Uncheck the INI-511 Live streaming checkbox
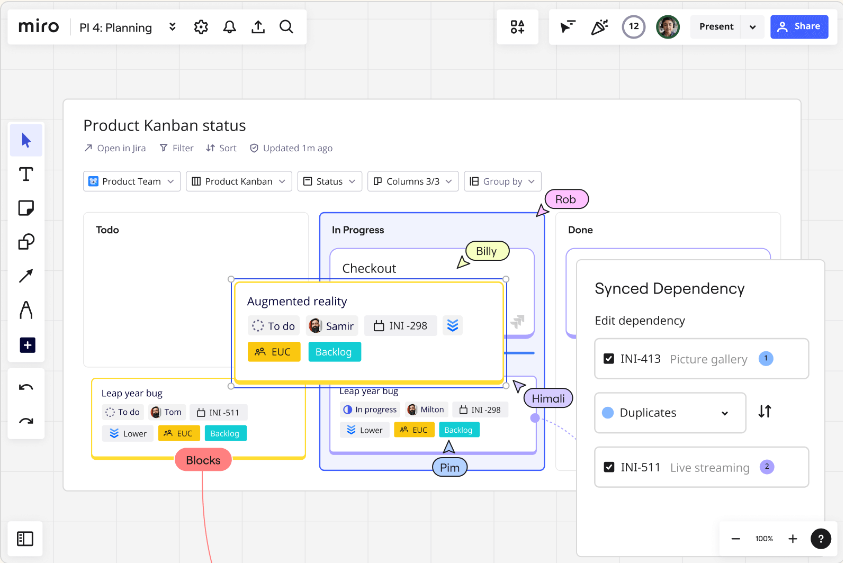The width and height of the screenshot is (843, 563). 609,467
